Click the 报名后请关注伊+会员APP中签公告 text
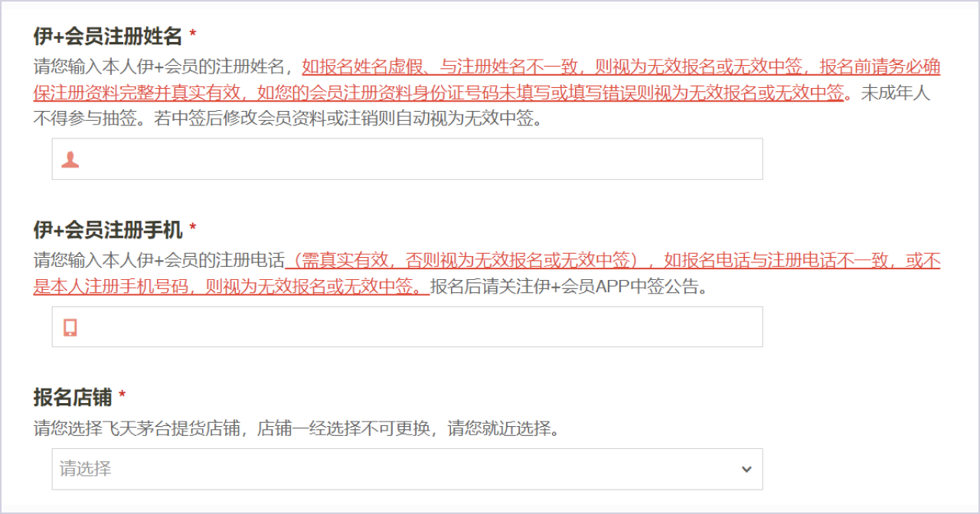 point(568,288)
